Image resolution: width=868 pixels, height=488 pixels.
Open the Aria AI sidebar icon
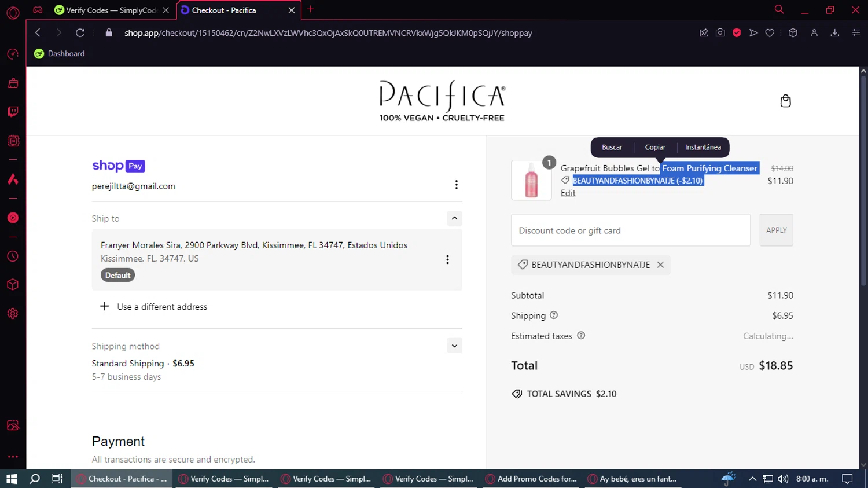point(13,179)
